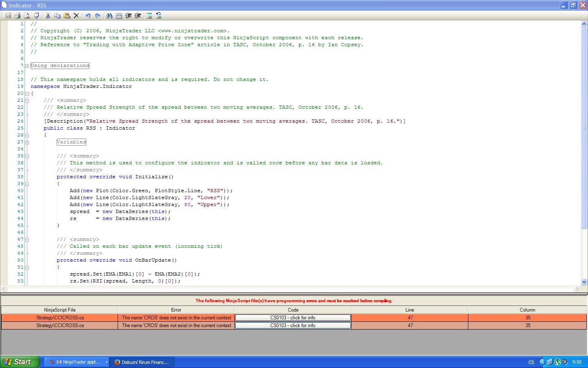Click first CS0103 click for info button
Screen dimensions: 588x368
293,318
